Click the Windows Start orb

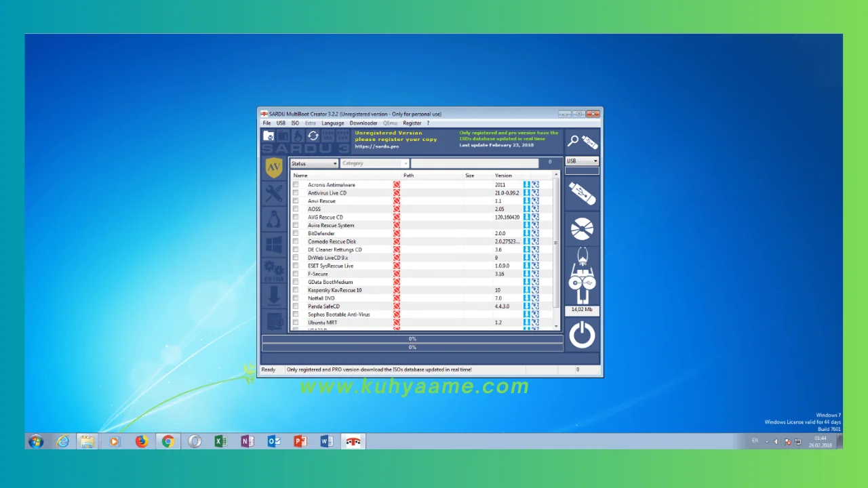pos(36,441)
